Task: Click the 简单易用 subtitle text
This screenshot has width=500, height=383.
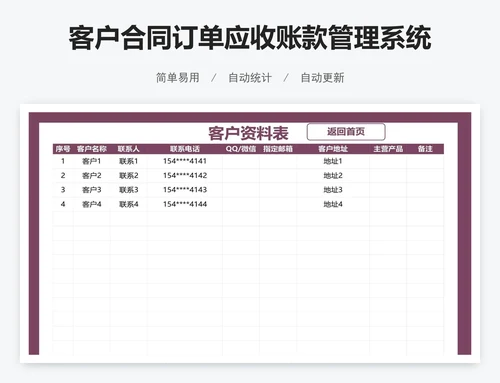Action: (x=178, y=78)
